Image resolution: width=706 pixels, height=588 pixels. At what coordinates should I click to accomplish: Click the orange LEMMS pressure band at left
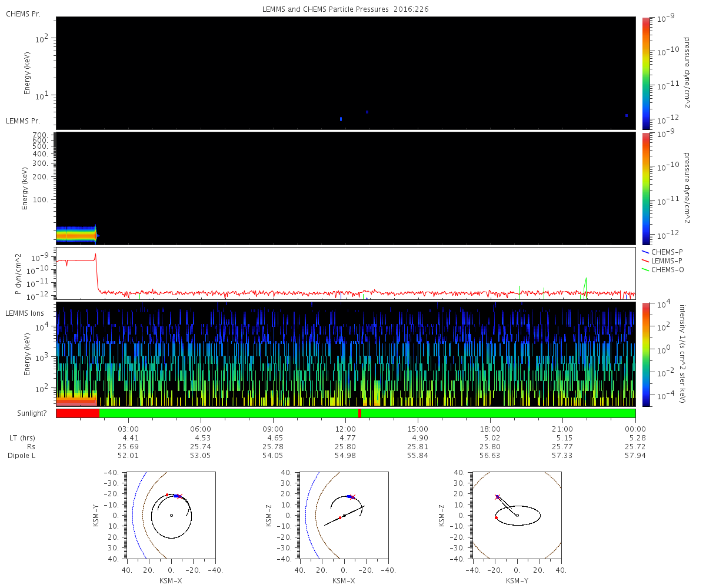click(76, 235)
